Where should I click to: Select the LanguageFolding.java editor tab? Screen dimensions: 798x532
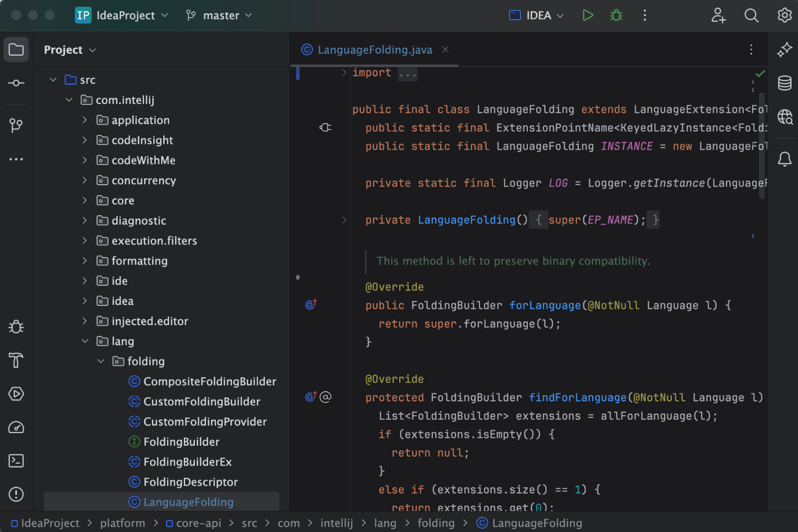[x=375, y=50]
